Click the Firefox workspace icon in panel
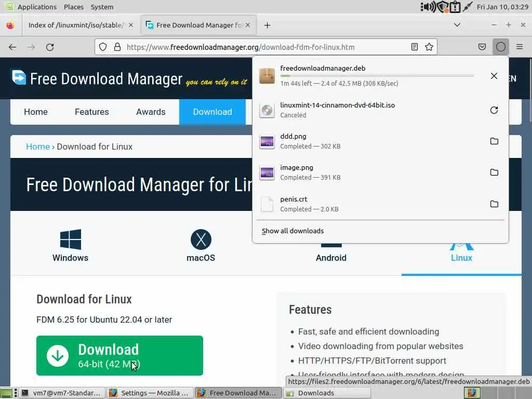The height and width of the screenshot is (399, 532). tap(472, 393)
